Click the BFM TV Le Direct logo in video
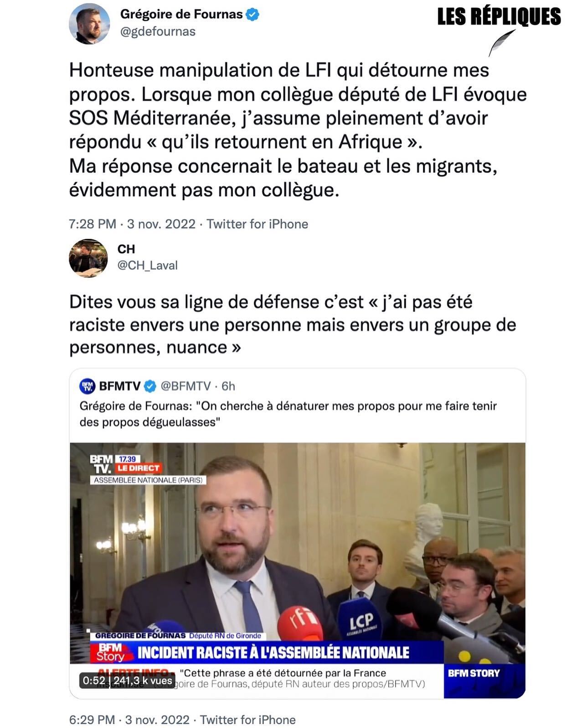 [125, 465]
